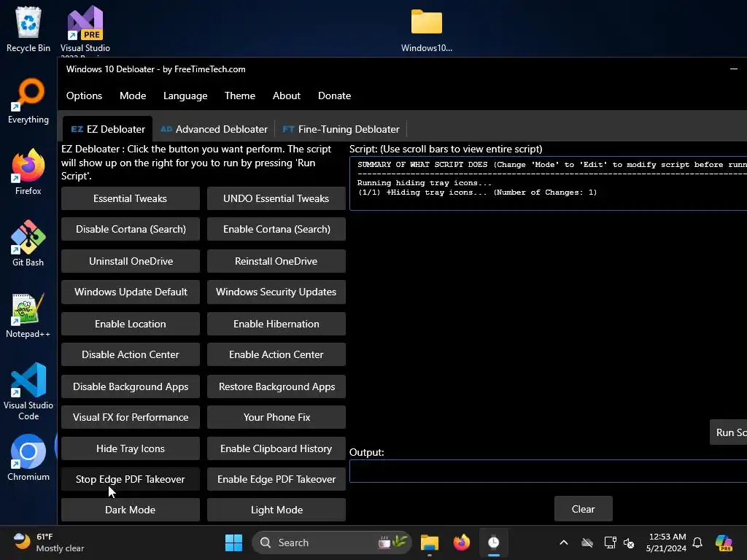The height and width of the screenshot is (560, 747).
Task: Open the notifications bell icon
Action: 697,542
